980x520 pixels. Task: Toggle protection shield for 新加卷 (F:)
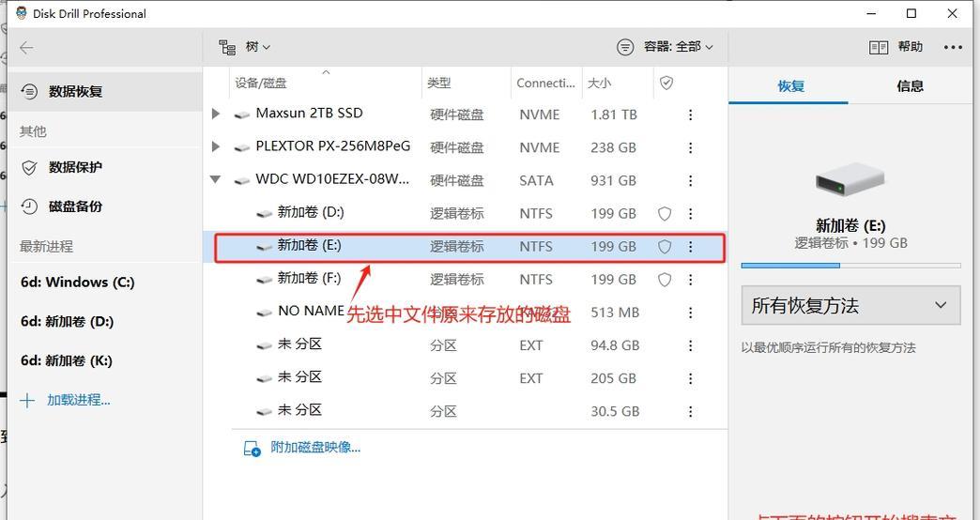point(665,280)
